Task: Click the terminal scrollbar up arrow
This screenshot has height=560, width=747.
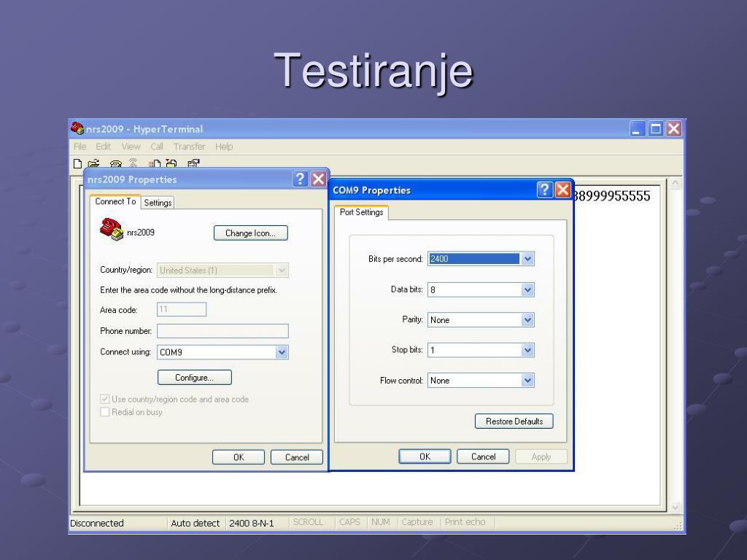Action: click(x=675, y=183)
